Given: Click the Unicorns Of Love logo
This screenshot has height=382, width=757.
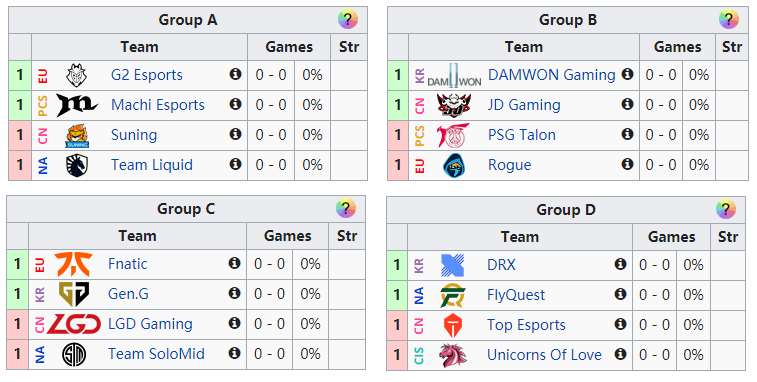Looking at the screenshot, I should (453, 355).
